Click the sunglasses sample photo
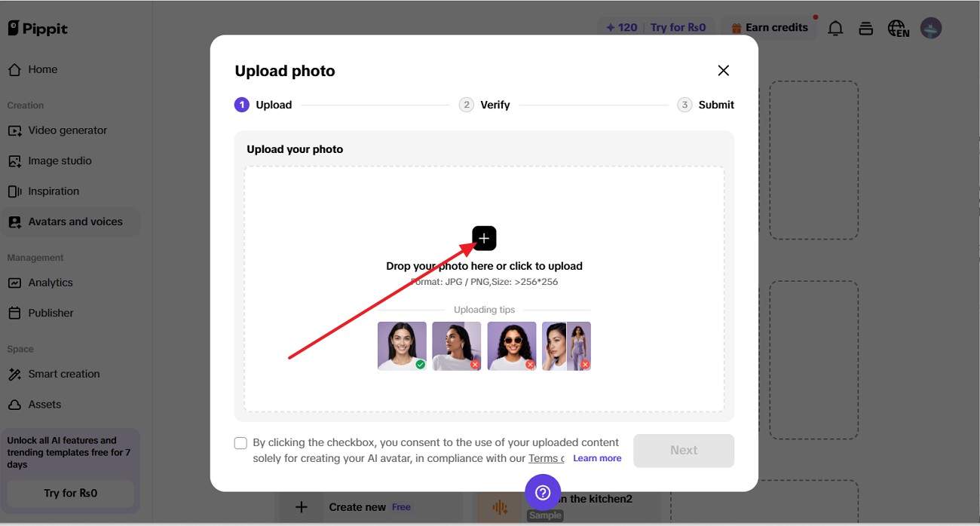 tap(512, 346)
